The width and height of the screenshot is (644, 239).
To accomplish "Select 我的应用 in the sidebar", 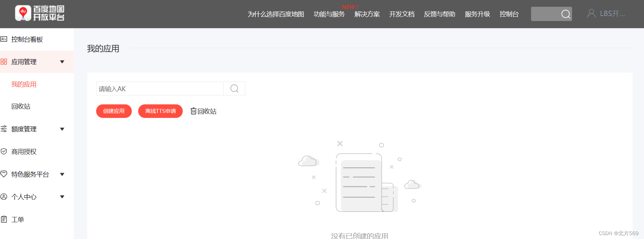I will pos(24,84).
